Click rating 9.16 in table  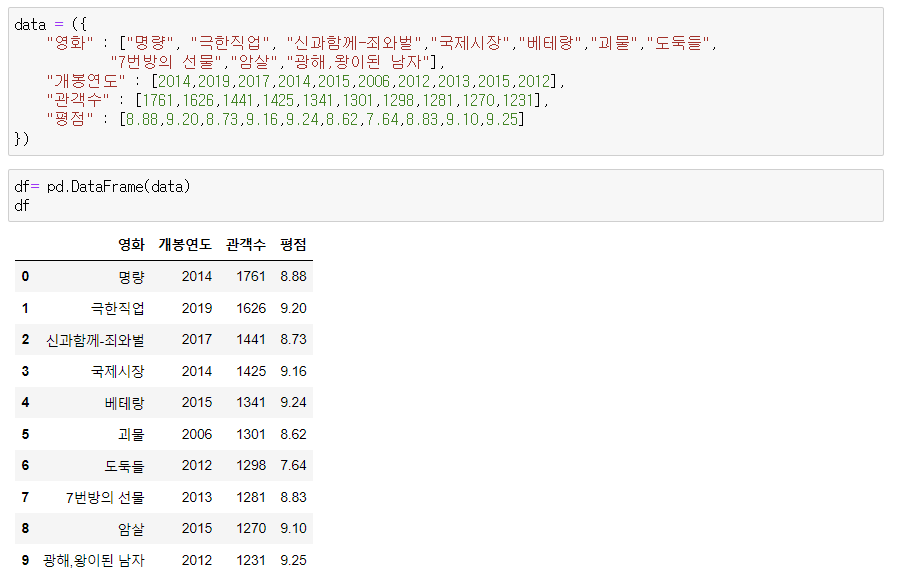293,371
